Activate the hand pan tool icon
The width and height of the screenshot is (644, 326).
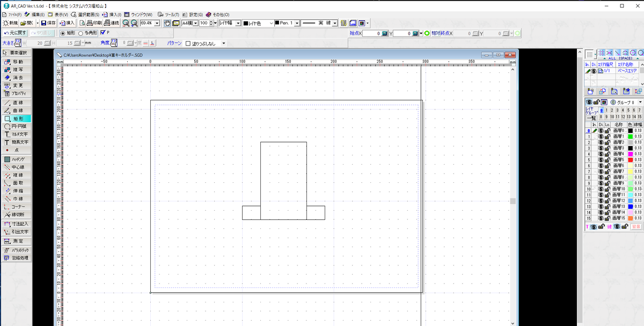(167, 23)
